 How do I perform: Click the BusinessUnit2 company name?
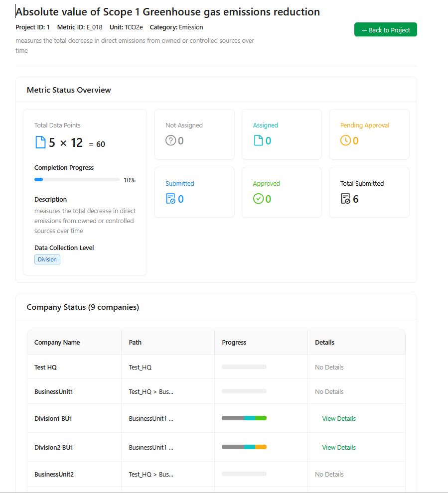[54, 474]
